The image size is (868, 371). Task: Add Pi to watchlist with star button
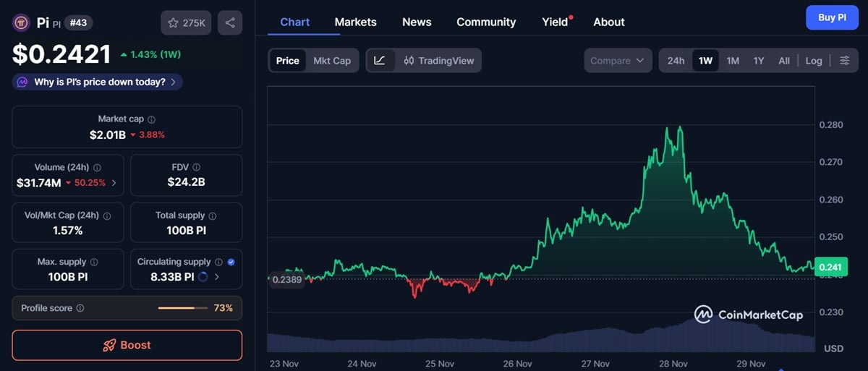(187, 23)
